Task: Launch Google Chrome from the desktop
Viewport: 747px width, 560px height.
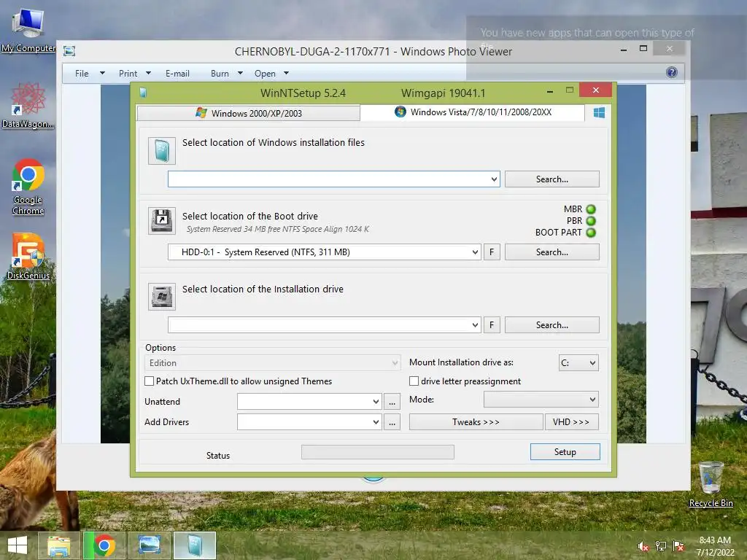Action: tap(28, 187)
